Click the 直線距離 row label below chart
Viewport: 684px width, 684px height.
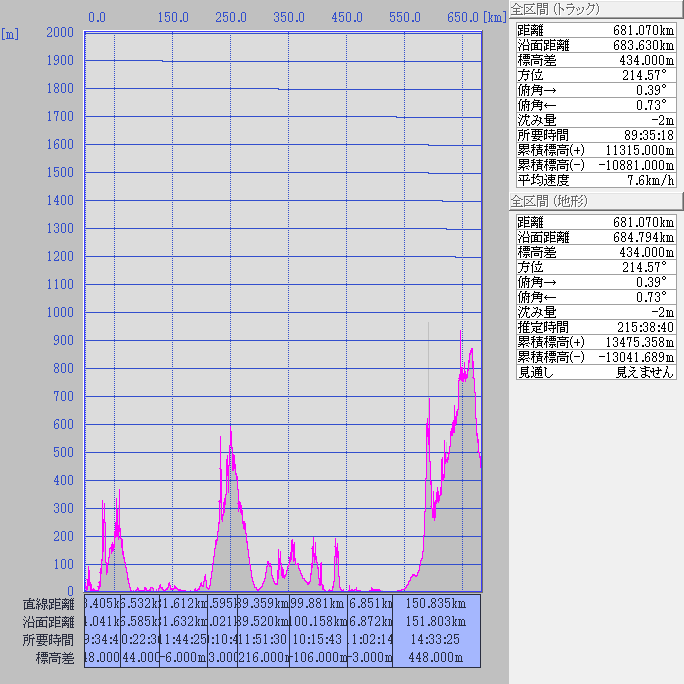pos(49,604)
